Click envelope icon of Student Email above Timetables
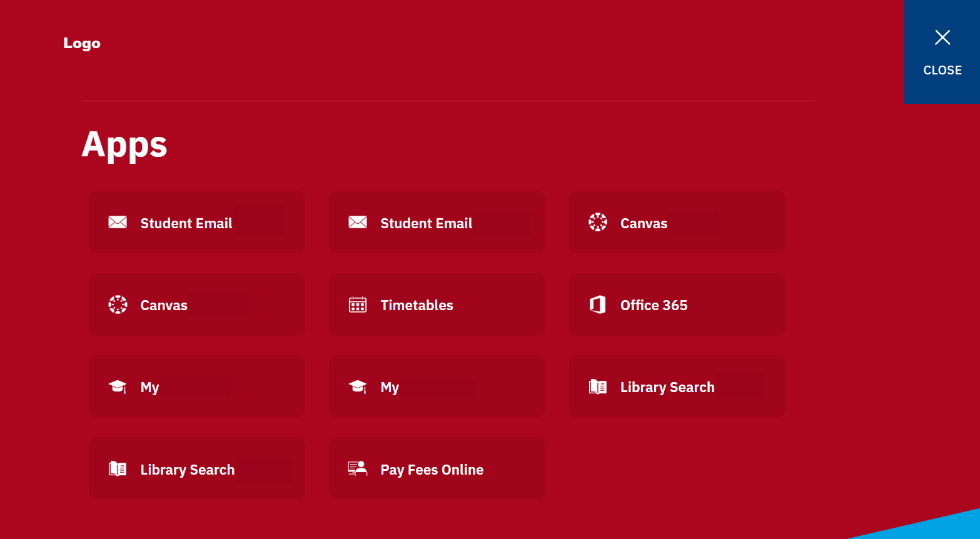The height and width of the screenshot is (539, 980). pos(358,223)
